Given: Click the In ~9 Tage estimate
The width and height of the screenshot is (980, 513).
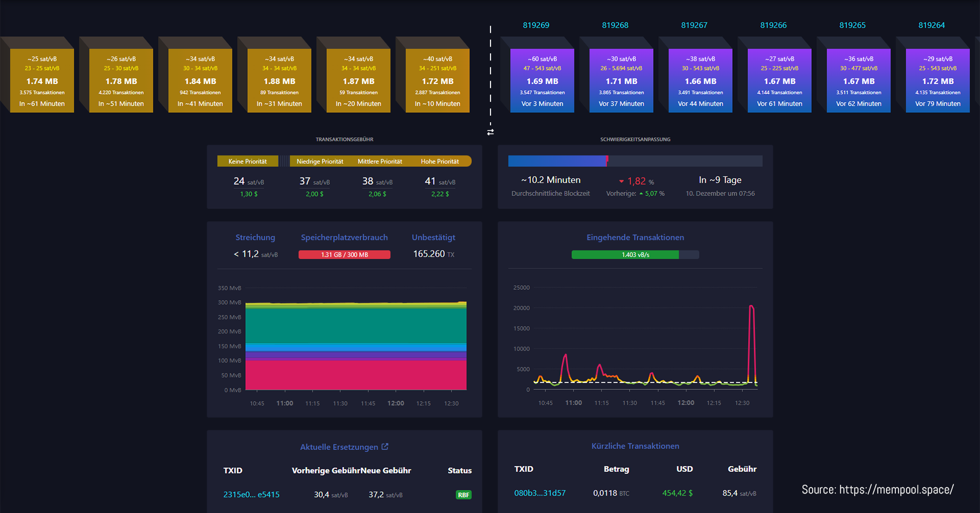Looking at the screenshot, I should pyautogui.click(x=720, y=180).
